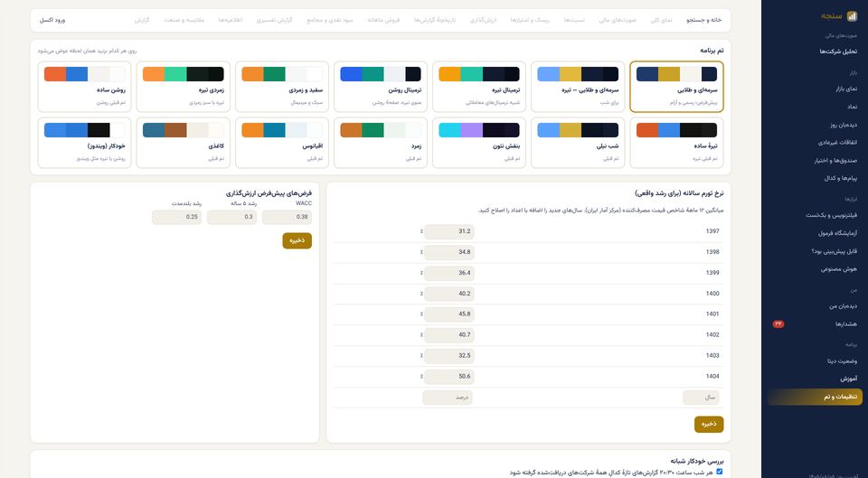
Task: Open the red ۳۴ alerts badge
Action: pos(778,324)
